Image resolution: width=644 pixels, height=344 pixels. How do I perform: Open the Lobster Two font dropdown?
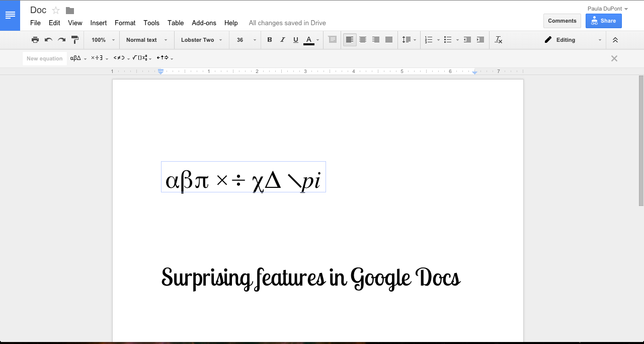(201, 40)
